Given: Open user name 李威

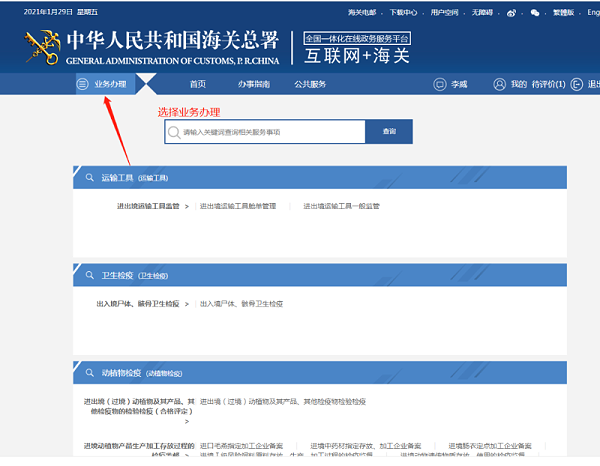Looking at the screenshot, I should point(459,84).
